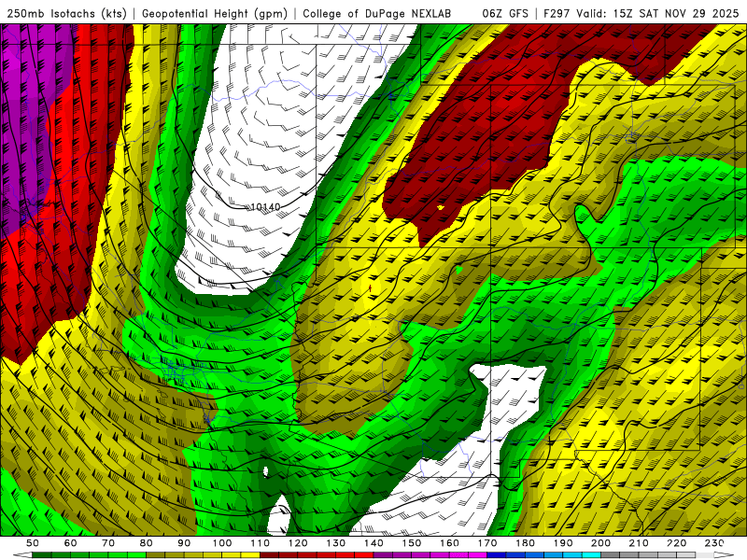Click the colorbar label 210
Image resolution: width=747 pixels, height=560 pixels.
click(x=639, y=543)
